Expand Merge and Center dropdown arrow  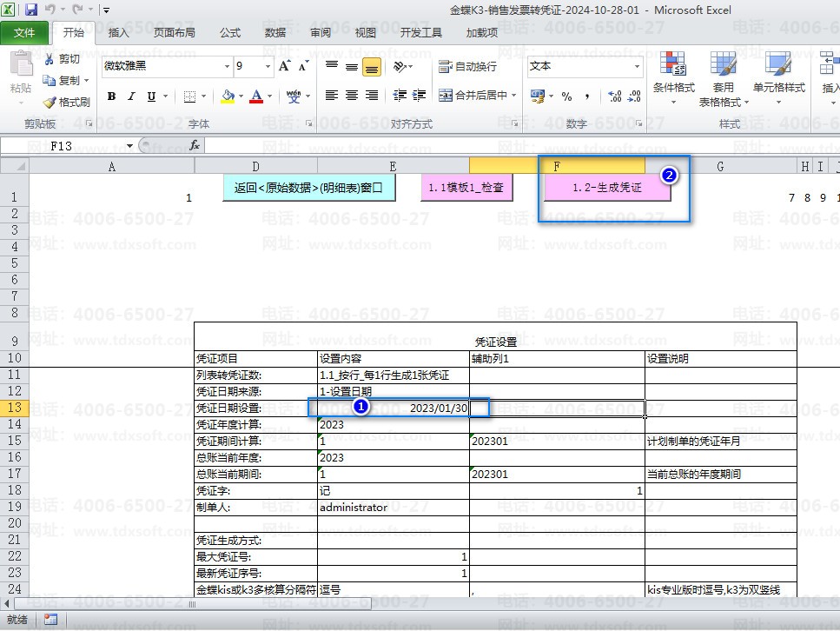513,96
